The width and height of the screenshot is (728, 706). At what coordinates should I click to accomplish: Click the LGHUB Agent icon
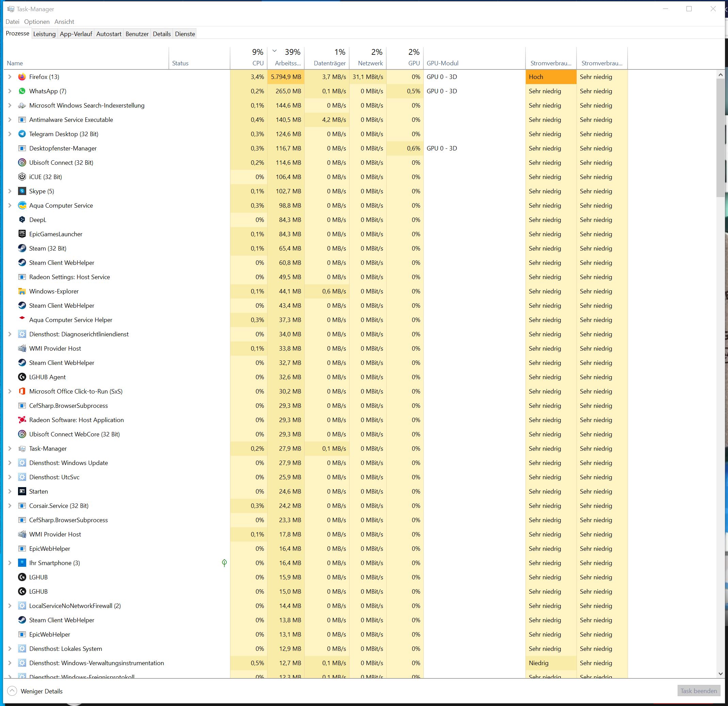[22, 377]
